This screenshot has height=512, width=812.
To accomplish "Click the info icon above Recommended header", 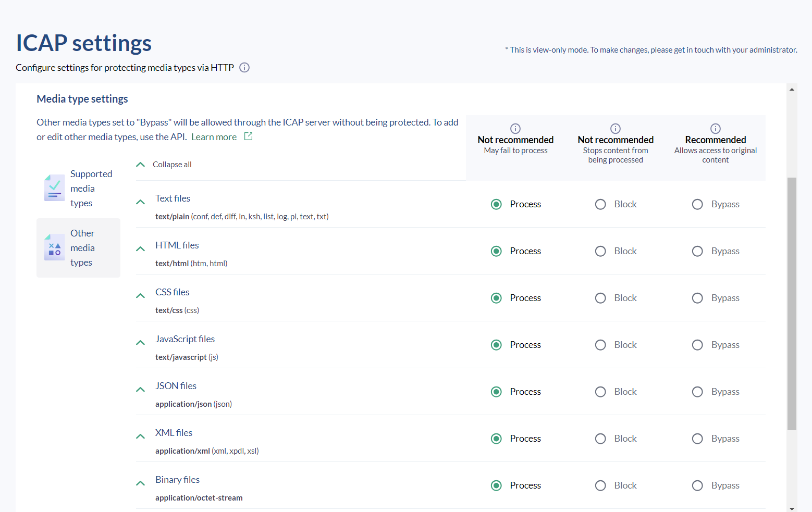I will (716, 129).
